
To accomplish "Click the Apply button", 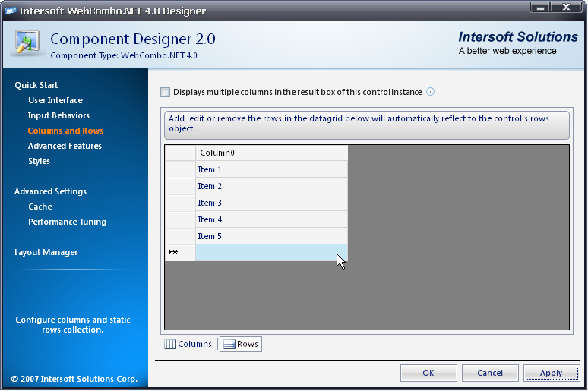I will point(551,373).
